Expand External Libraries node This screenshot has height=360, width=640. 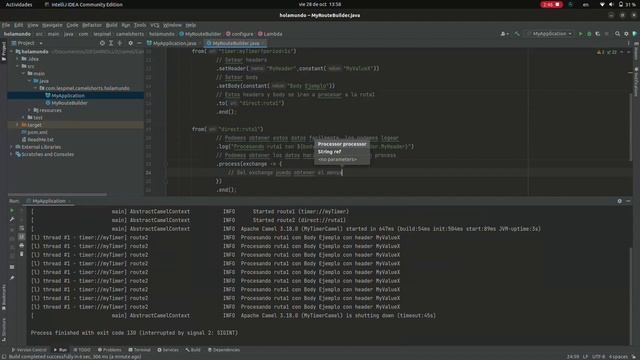tap(12, 147)
